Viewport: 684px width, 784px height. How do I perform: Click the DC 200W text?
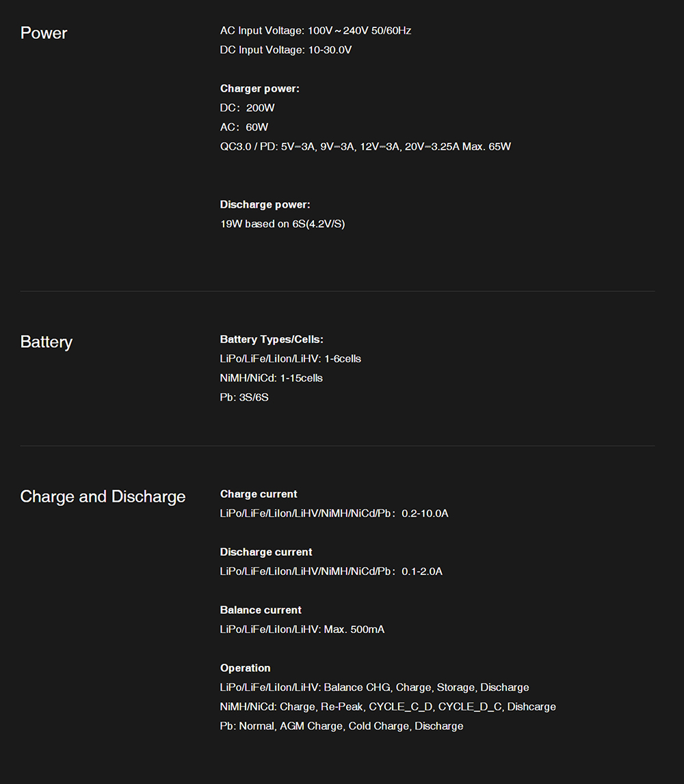247,107
